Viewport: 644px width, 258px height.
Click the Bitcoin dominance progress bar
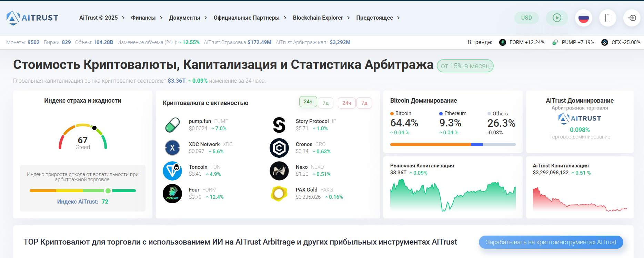453,145
